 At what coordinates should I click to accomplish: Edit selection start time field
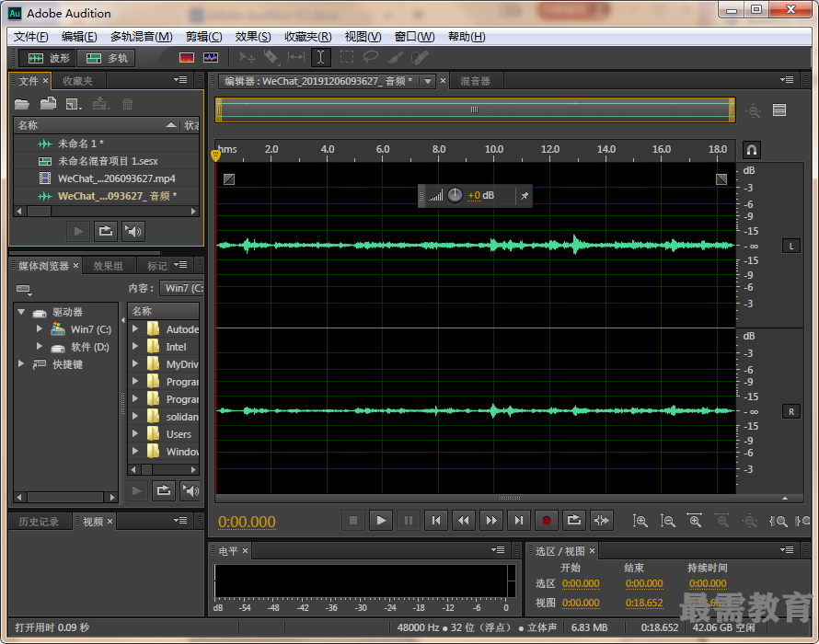pos(581,583)
